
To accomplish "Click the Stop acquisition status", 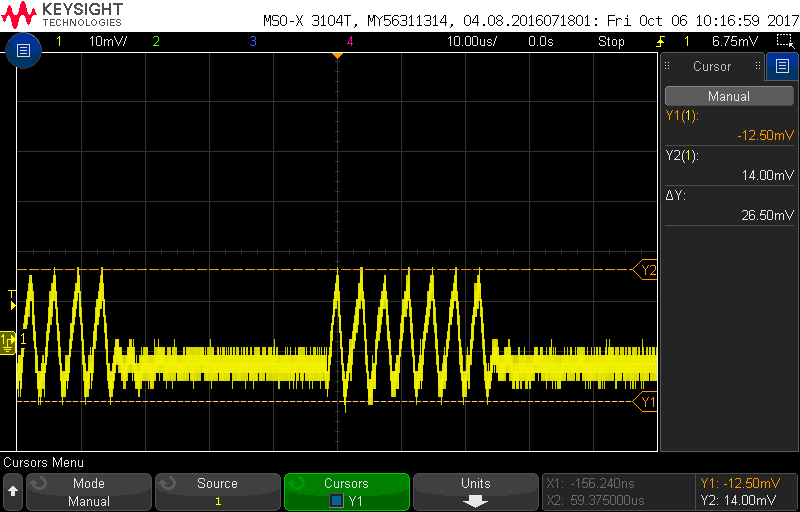I will (x=611, y=41).
